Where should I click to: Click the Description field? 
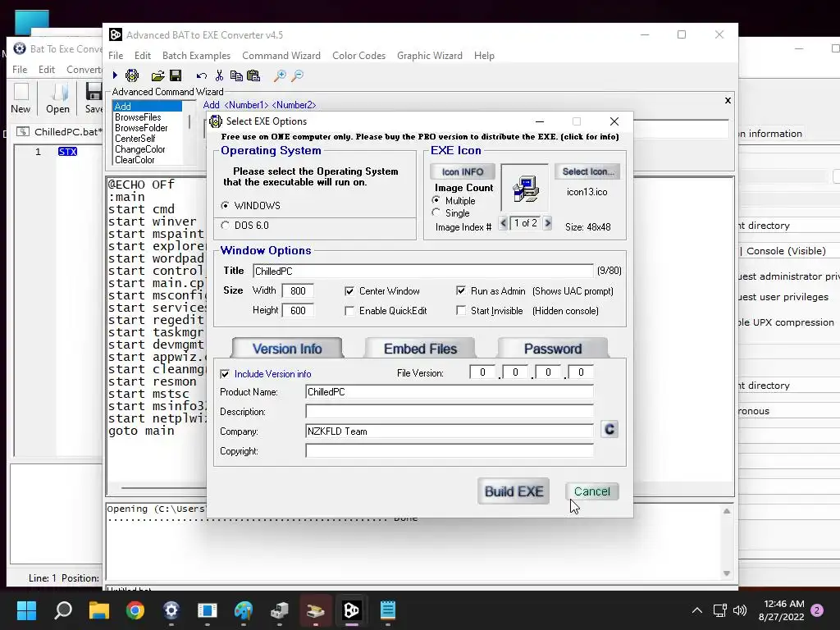click(450, 412)
